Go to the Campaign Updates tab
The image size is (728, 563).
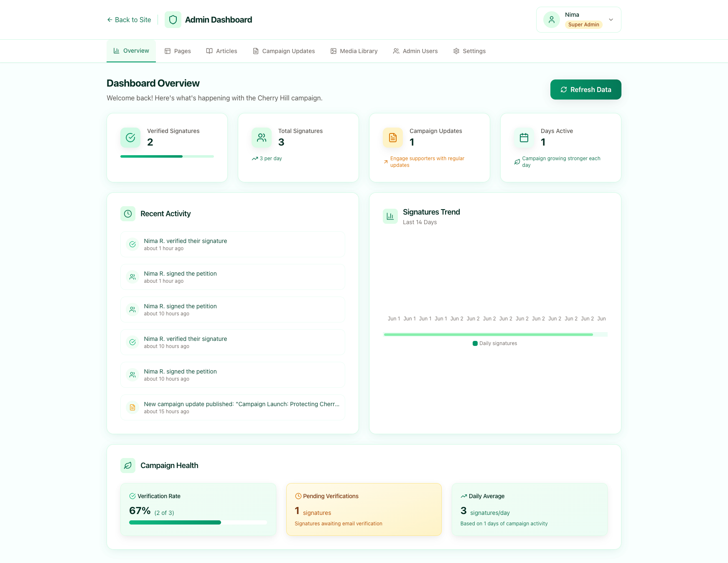click(x=284, y=51)
